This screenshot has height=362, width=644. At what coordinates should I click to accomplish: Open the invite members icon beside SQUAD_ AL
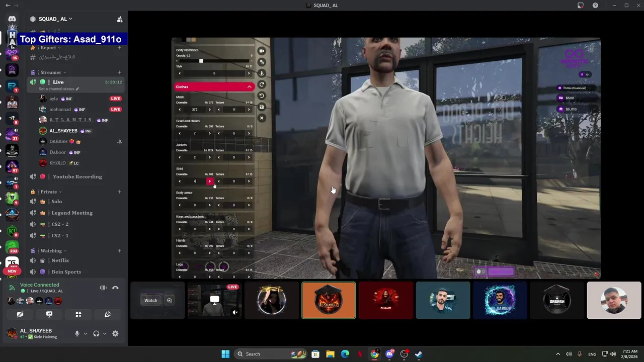pos(120,19)
